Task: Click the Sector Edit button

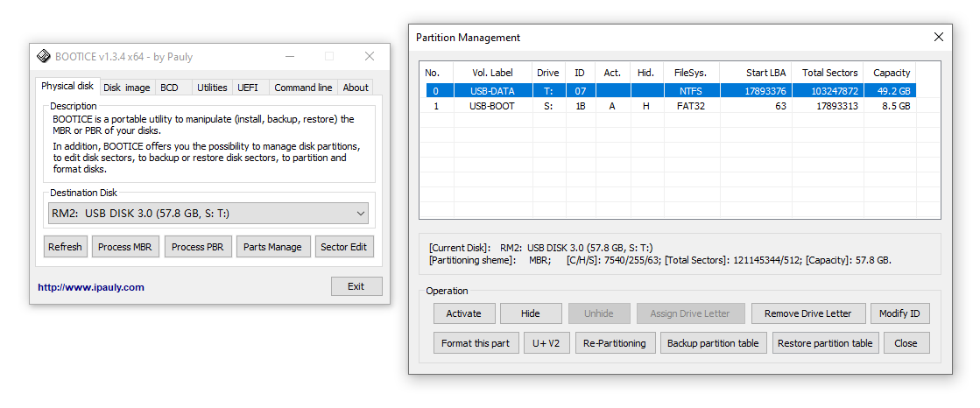Action: [x=344, y=247]
